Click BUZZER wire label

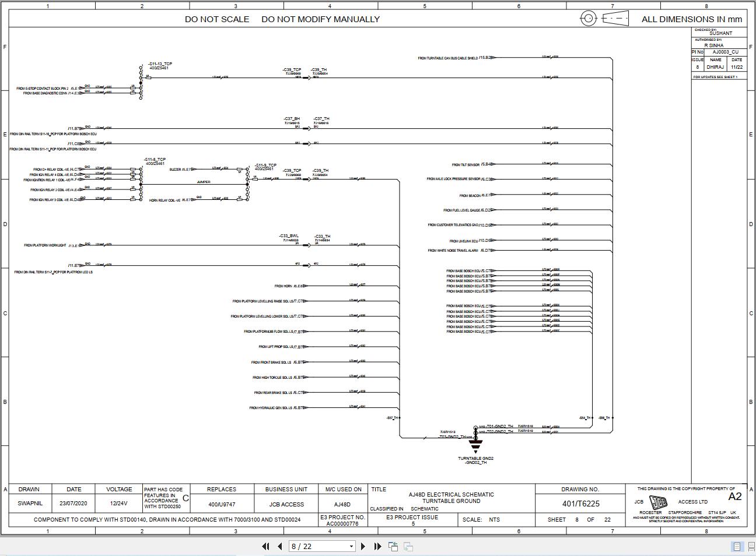(175, 170)
